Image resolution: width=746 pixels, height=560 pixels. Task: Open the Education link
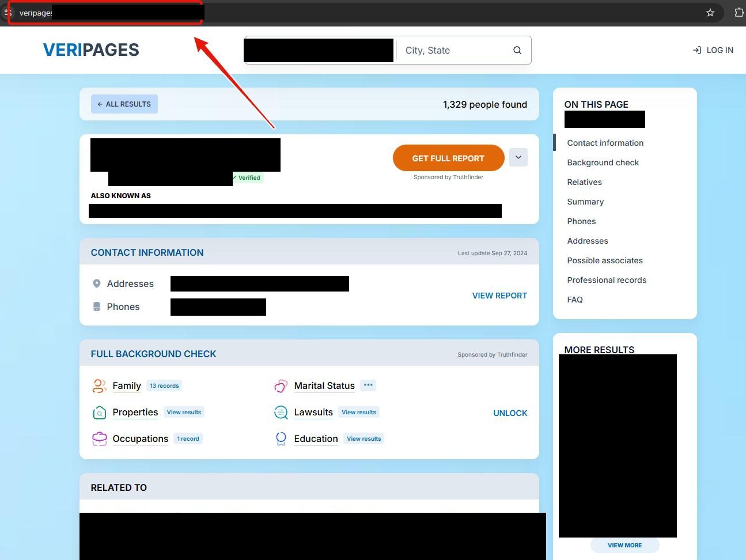tap(316, 439)
